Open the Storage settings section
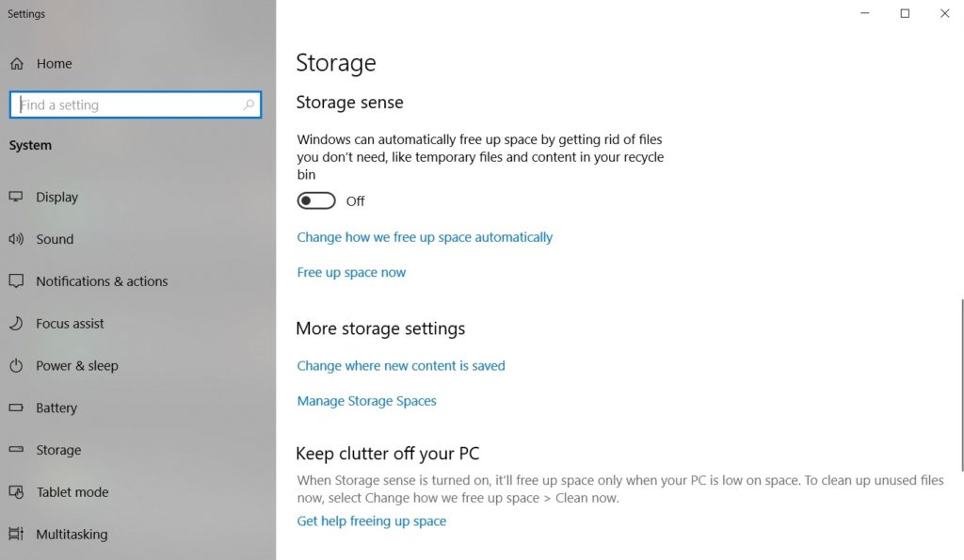Image resolution: width=964 pixels, height=560 pixels. point(56,450)
